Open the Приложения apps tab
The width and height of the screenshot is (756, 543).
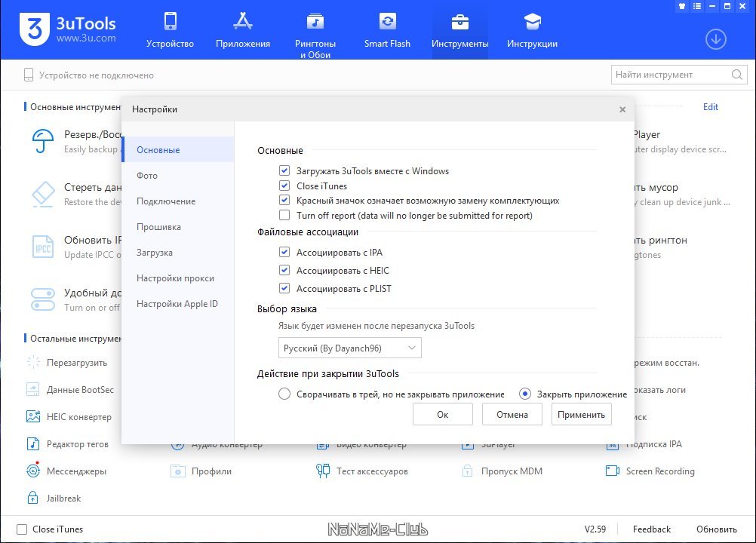[x=242, y=30]
